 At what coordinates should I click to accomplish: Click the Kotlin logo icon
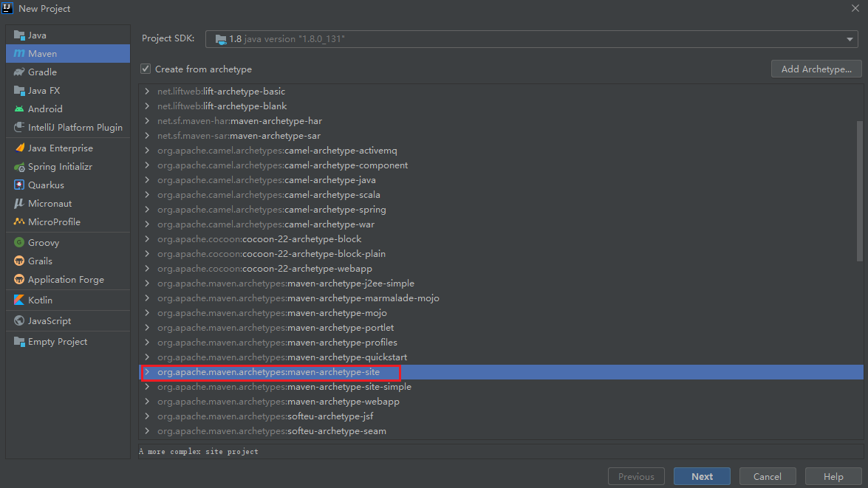coord(19,300)
